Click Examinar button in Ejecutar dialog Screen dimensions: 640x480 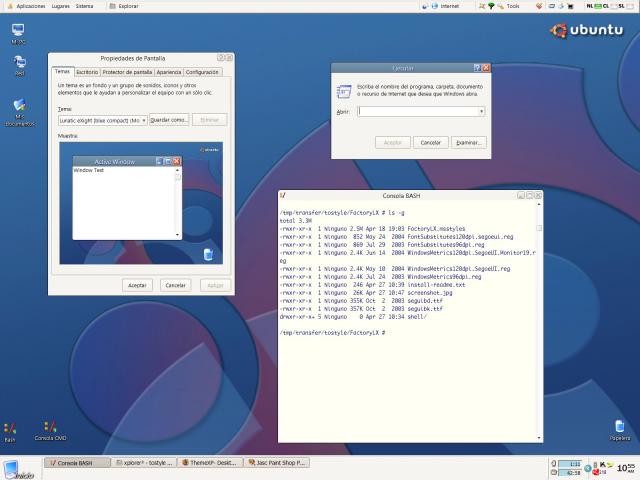point(469,143)
